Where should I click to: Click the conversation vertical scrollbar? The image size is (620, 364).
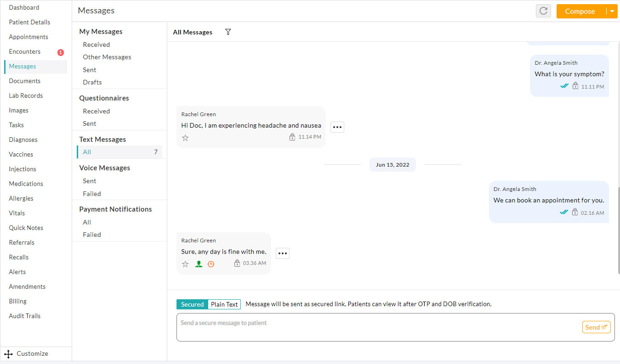618,230
